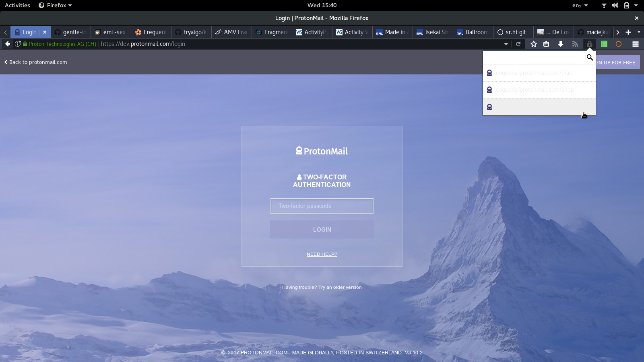Select coupons/protonmail.com/mail entry in popup
This screenshot has width=644, height=362.
[x=534, y=73]
